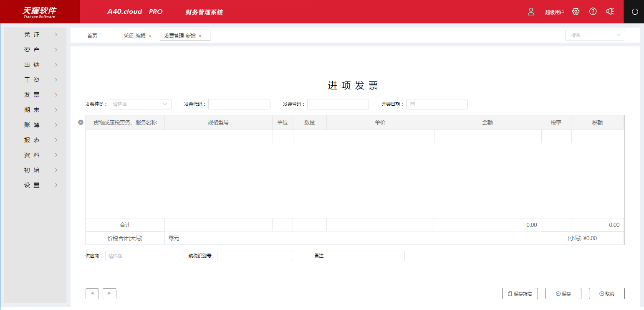The width and height of the screenshot is (644, 310).
Task: Click first row cell under 金额
Action: click(x=488, y=137)
